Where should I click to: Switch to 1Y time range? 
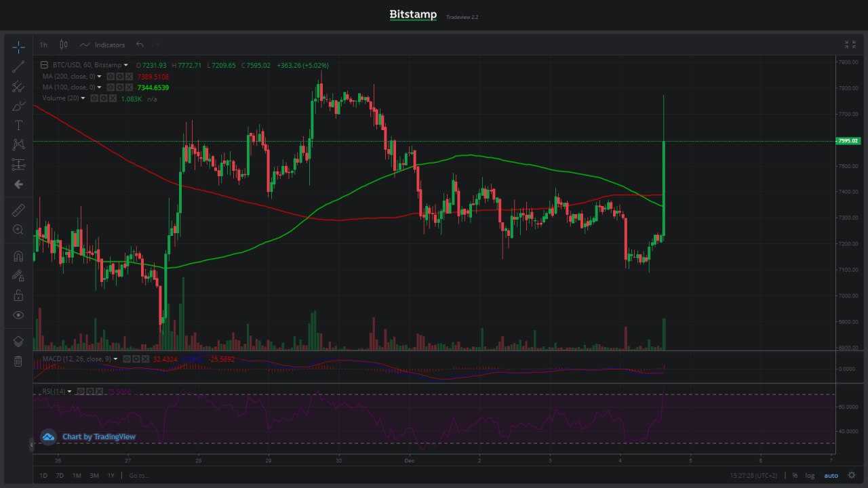pyautogui.click(x=111, y=475)
